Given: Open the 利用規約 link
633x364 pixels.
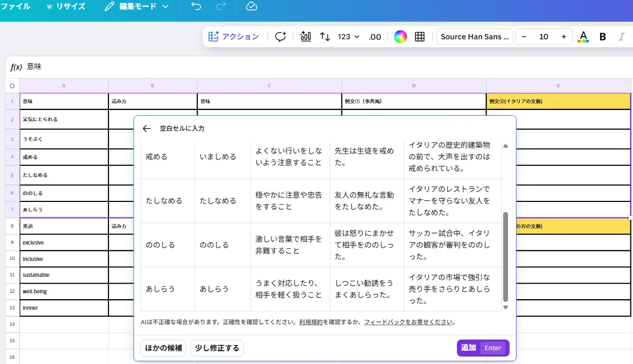Looking at the screenshot, I should click(311, 322).
